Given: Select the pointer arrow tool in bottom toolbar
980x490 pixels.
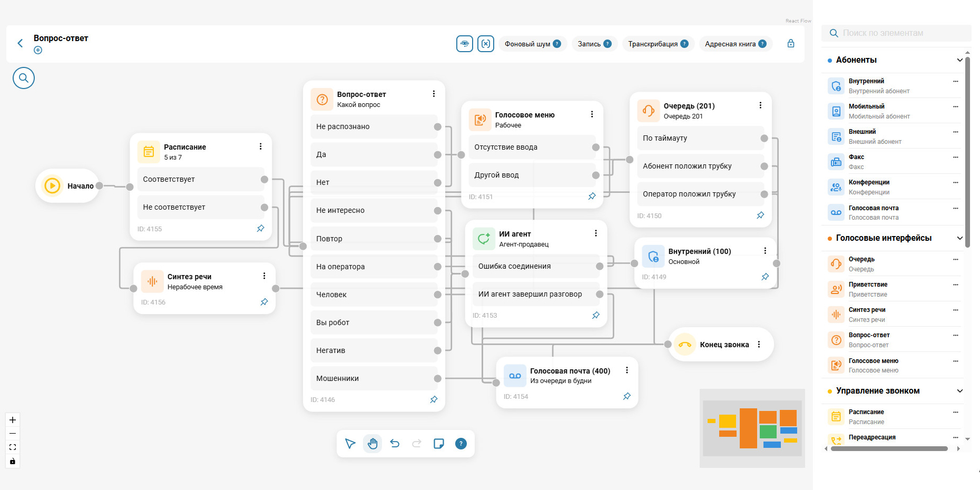Looking at the screenshot, I should 350,444.
